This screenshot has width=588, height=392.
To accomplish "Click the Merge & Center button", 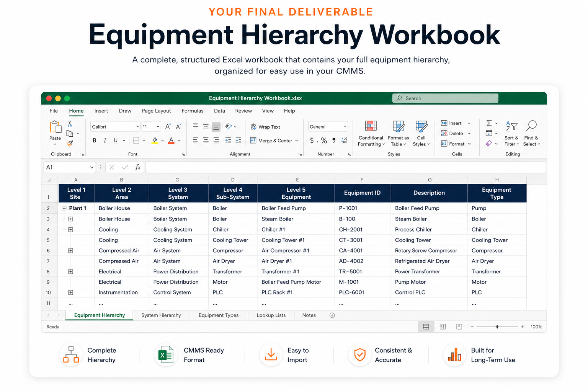I will pyautogui.click(x=271, y=141).
